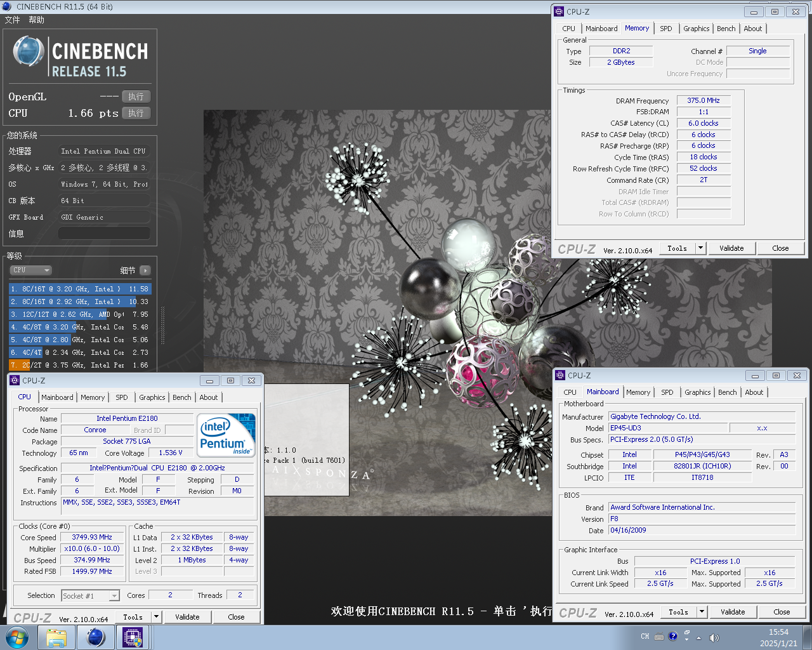
Task: Click the Core Voltage value 1.536 V
Action: (171, 453)
